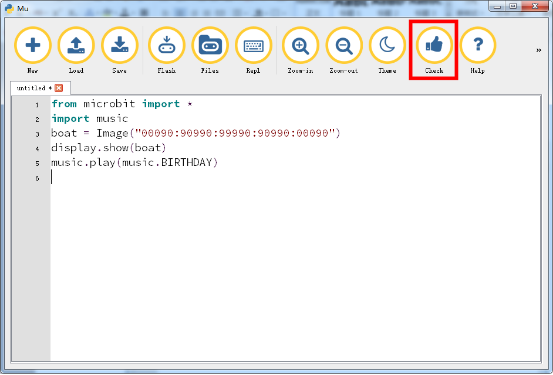Click the boat = Image line
Screen dimensions: 553x375
[196, 133]
